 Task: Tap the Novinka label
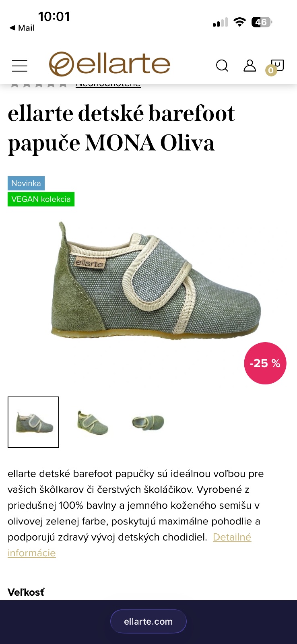coord(26,183)
